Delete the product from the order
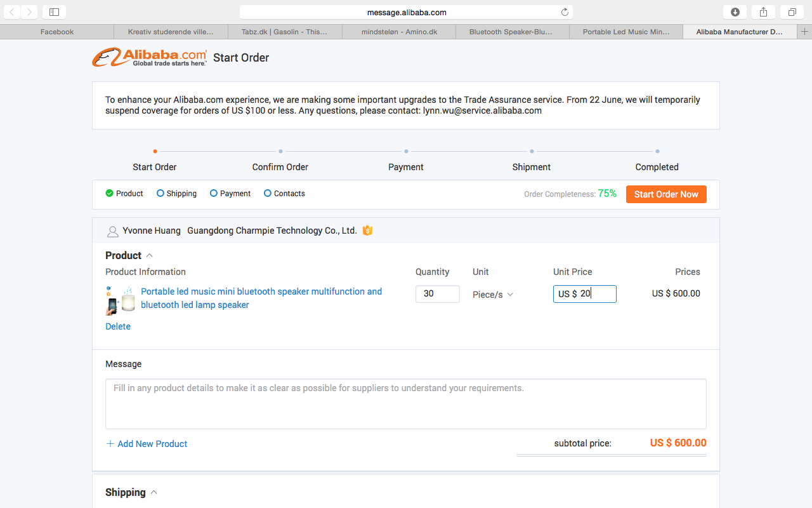 click(x=118, y=326)
